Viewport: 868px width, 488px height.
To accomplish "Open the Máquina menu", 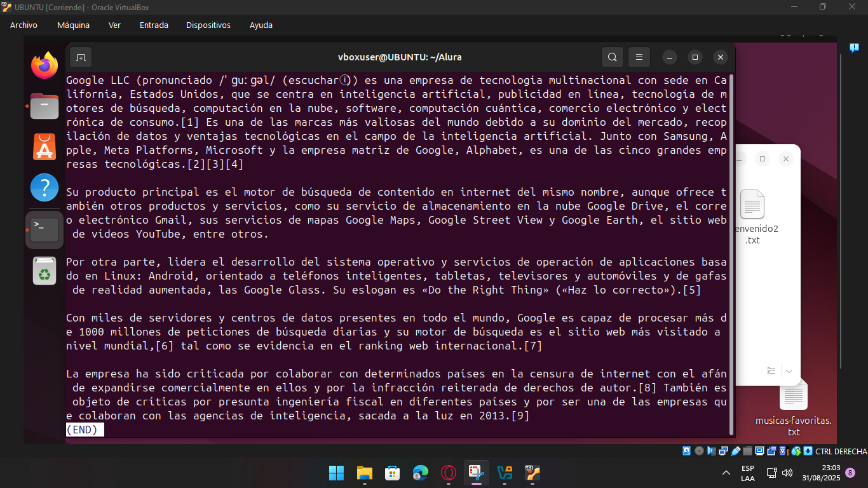I will [x=73, y=25].
